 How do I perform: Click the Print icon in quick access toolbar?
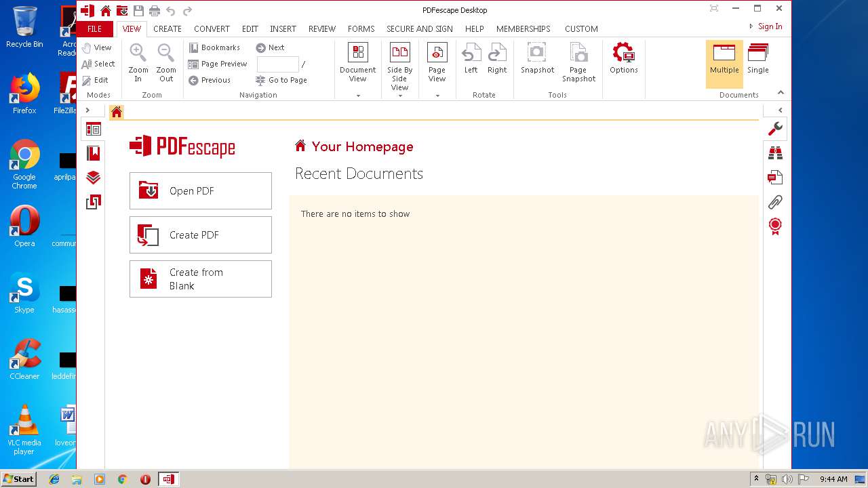click(155, 10)
